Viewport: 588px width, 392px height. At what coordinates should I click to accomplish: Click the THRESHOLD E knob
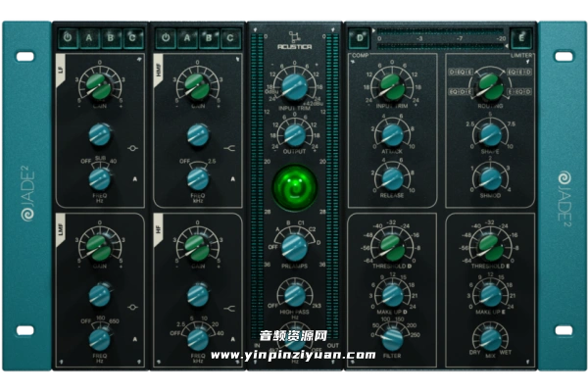491,248
